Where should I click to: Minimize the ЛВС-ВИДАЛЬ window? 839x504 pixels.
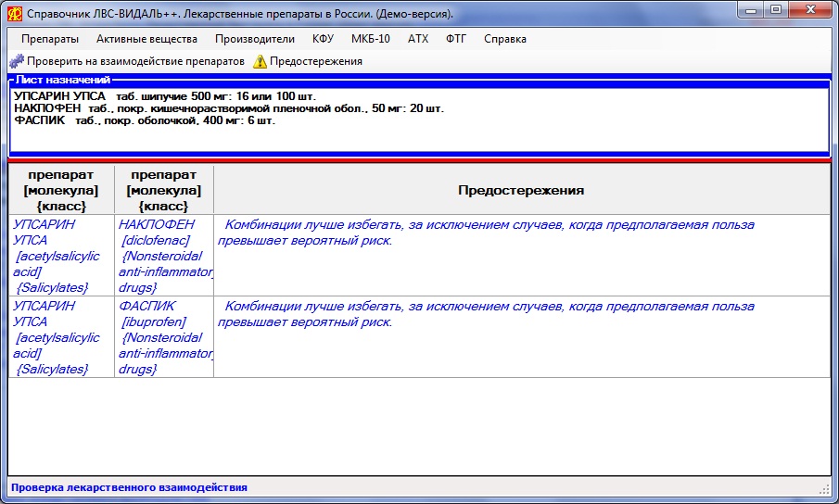click(751, 10)
